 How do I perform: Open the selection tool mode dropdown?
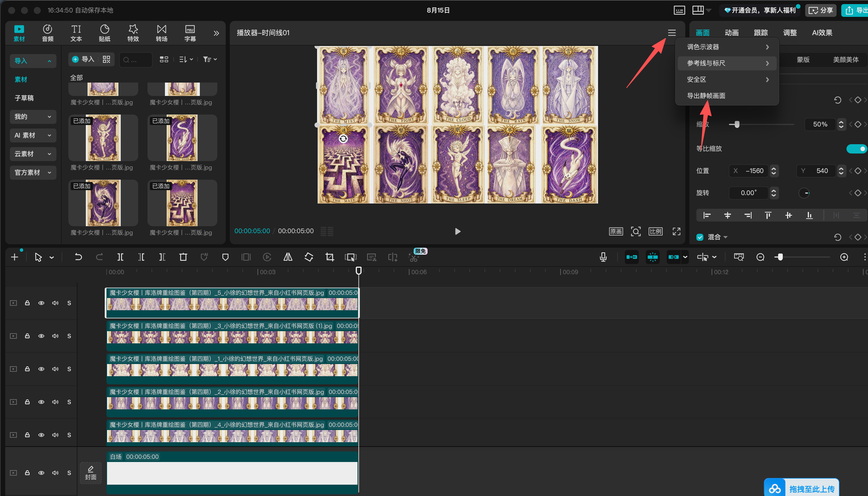click(52, 258)
